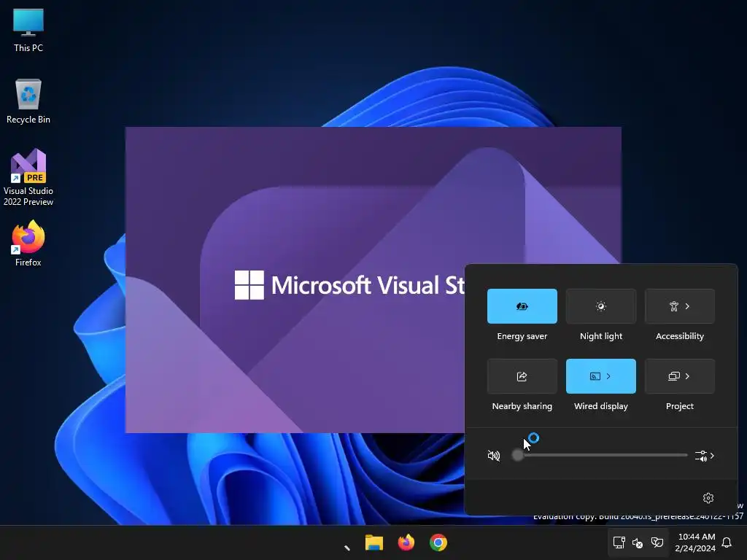Toggle Night light quick setting

click(601, 306)
